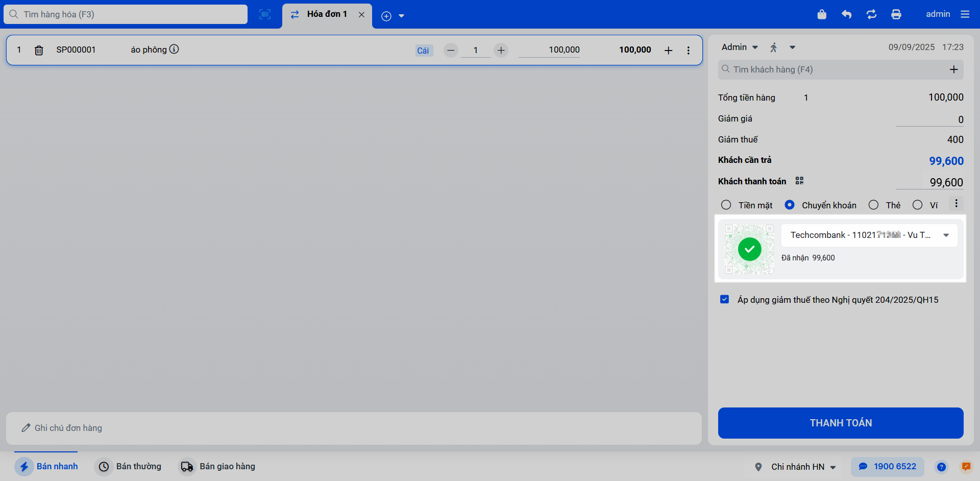This screenshot has width=980, height=481.
Task: Switch to Hóa đơn 1 tab
Action: pyautogui.click(x=327, y=14)
